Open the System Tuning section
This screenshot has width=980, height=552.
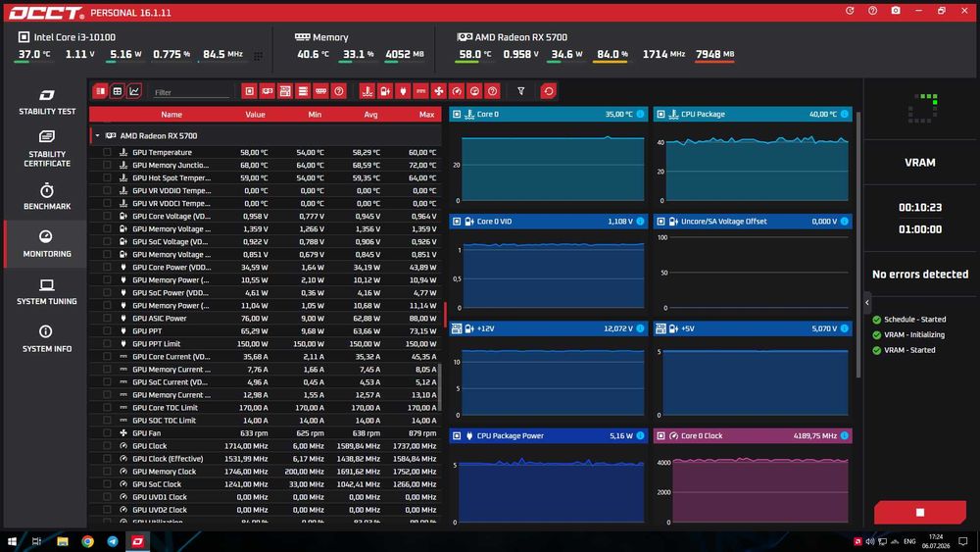click(47, 291)
